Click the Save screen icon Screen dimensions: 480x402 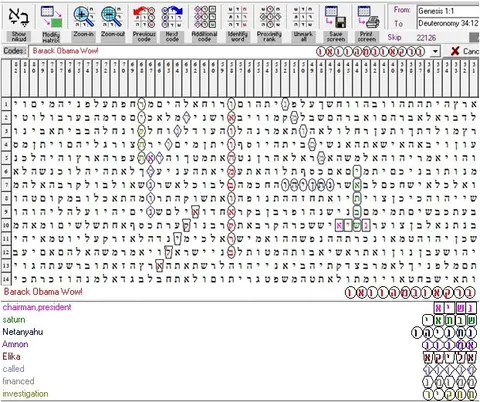tap(335, 17)
